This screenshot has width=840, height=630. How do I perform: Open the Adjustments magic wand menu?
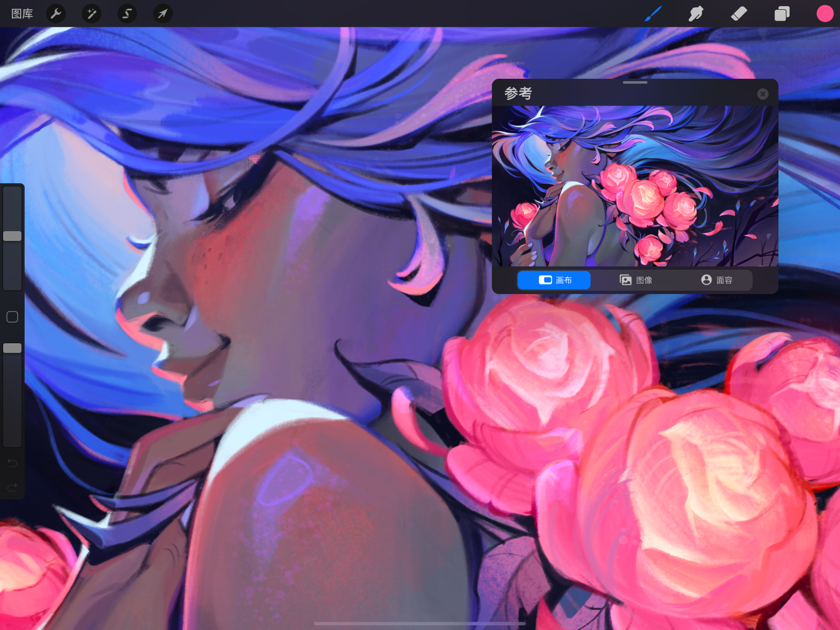(92, 13)
